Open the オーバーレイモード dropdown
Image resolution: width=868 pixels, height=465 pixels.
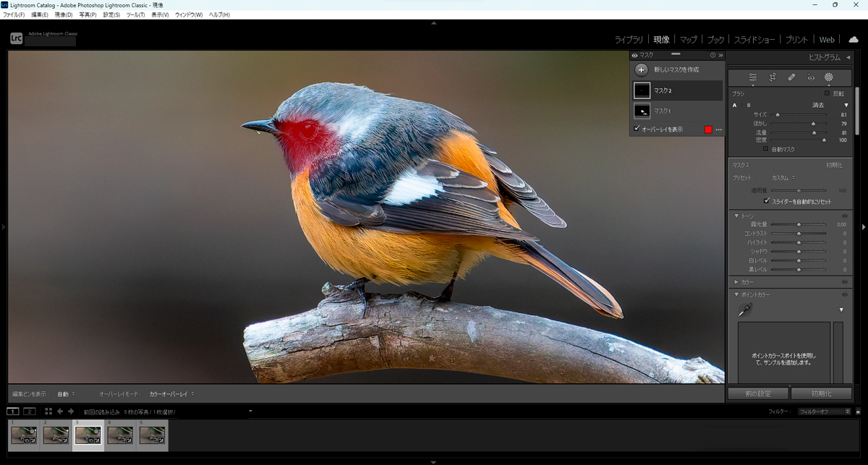coord(171,394)
